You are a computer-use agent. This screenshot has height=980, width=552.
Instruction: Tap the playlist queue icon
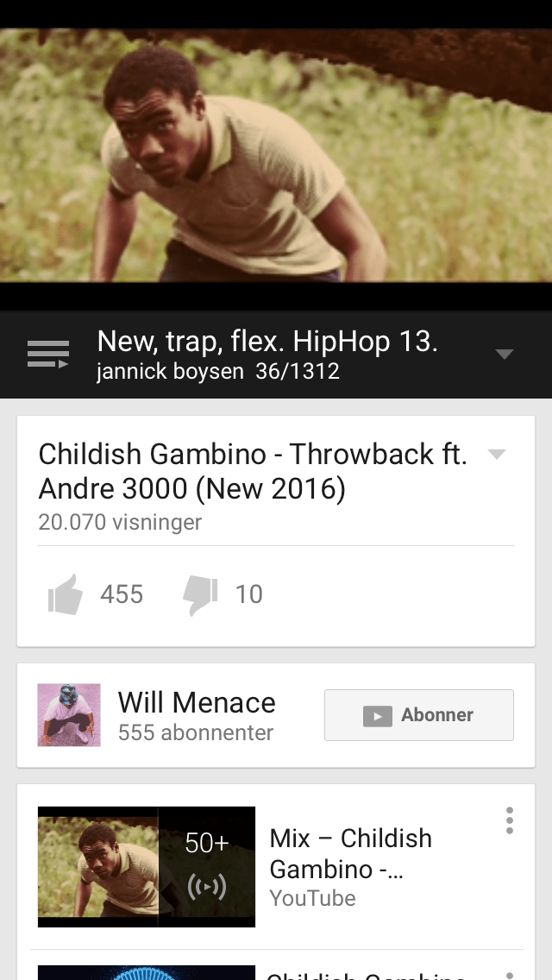(48, 355)
